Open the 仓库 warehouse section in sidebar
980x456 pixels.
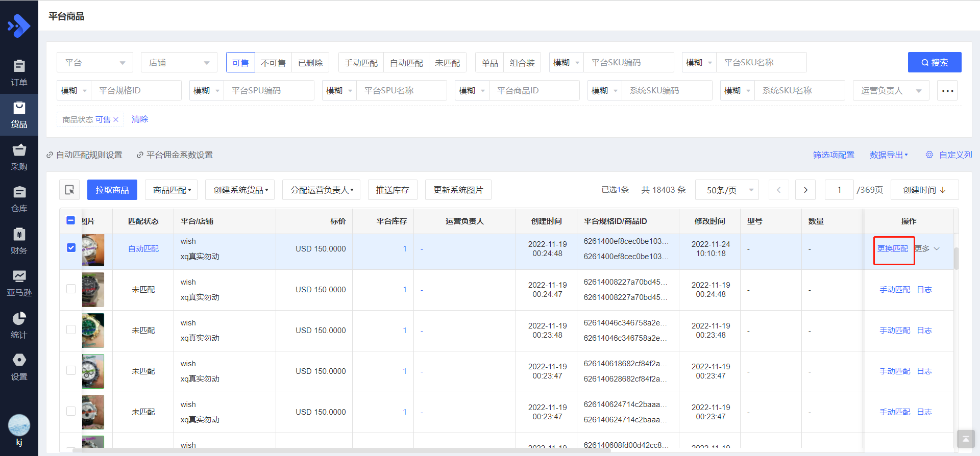[19, 199]
